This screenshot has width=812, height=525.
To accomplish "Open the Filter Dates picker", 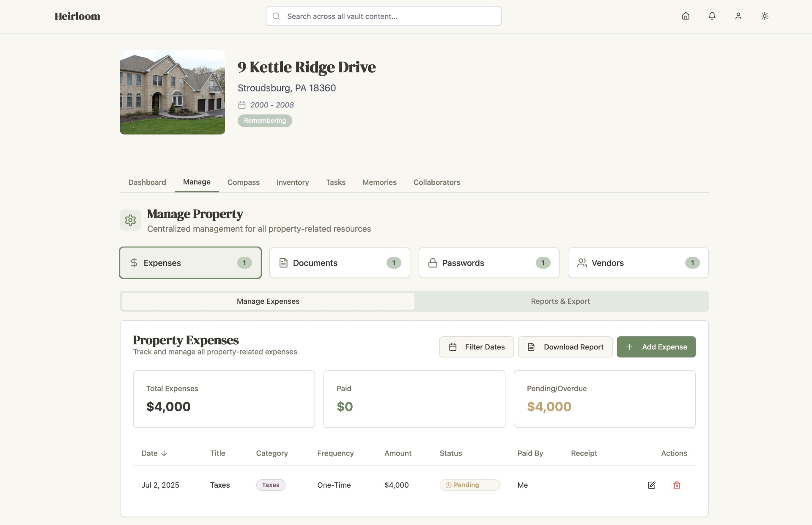I will click(476, 347).
